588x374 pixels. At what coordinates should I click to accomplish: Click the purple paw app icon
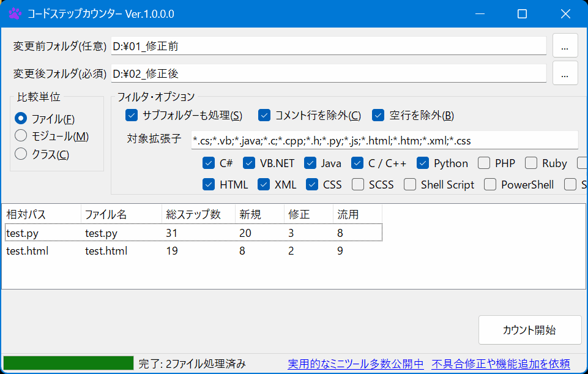pyautogui.click(x=15, y=13)
